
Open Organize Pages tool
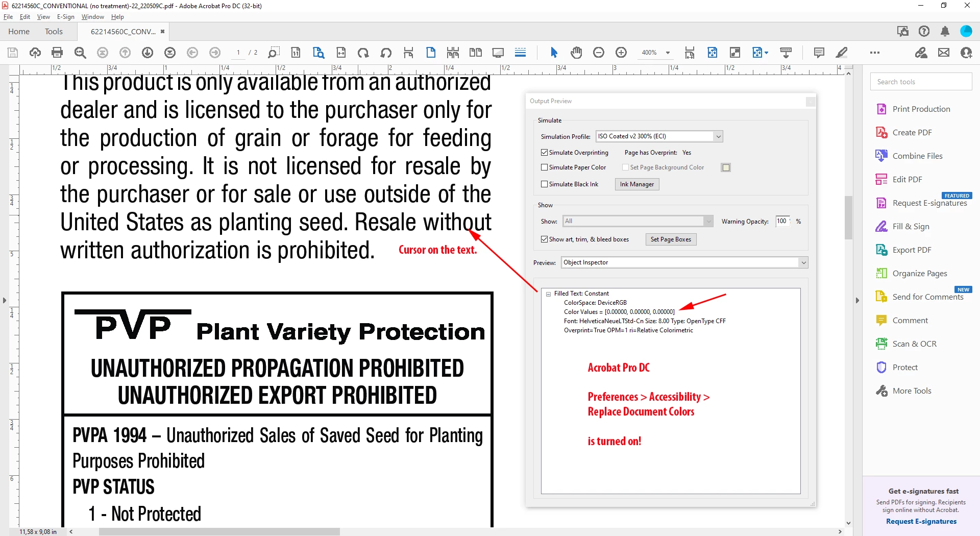(x=912, y=273)
